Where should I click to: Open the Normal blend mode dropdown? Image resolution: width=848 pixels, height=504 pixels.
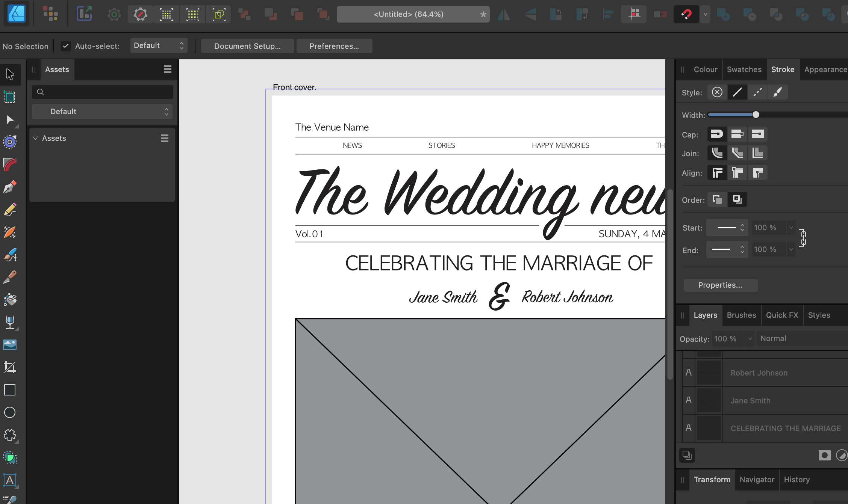802,338
